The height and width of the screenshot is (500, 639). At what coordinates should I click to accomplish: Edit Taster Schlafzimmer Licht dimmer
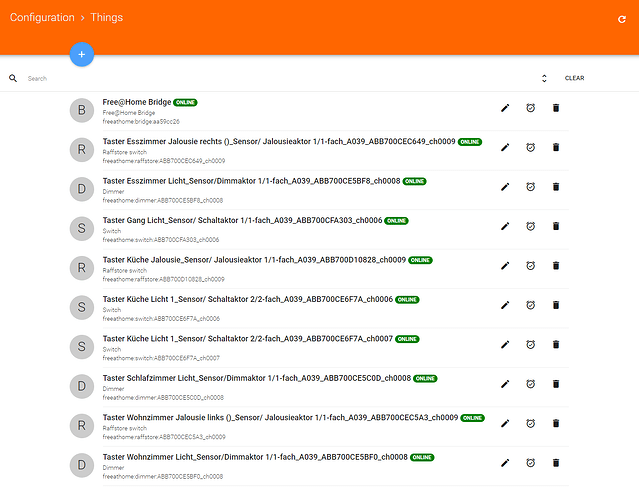[505, 384]
